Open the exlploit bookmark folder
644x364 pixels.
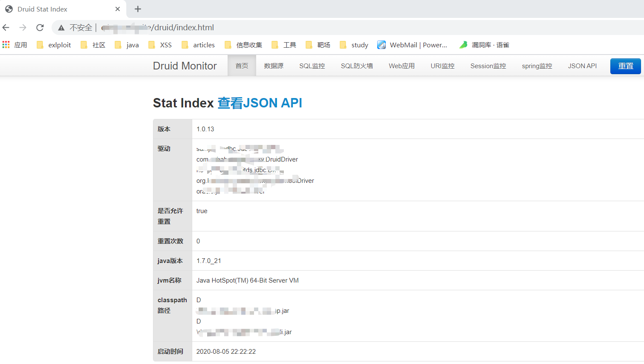point(54,45)
